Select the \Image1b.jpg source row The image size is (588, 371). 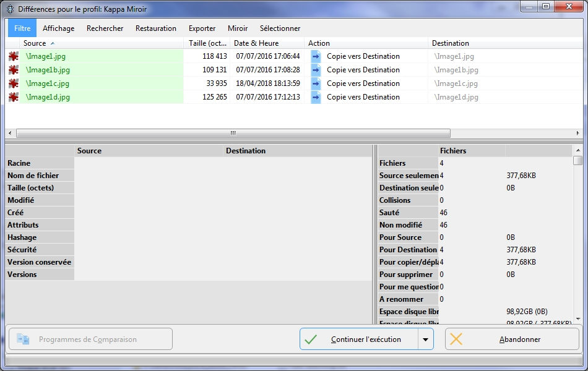click(102, 70)
